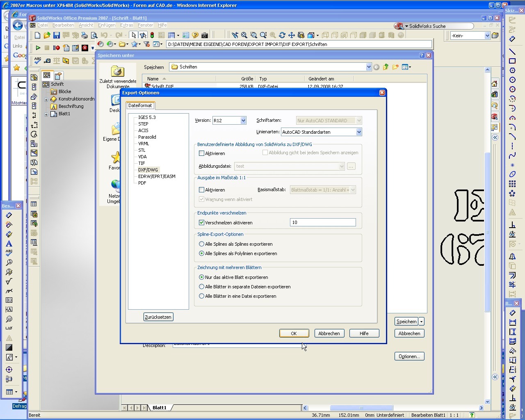The height and width of the screenshot is (420, 525).
Task: Click the horizontal scrollbar thumb below drawing
Action: 361,408
